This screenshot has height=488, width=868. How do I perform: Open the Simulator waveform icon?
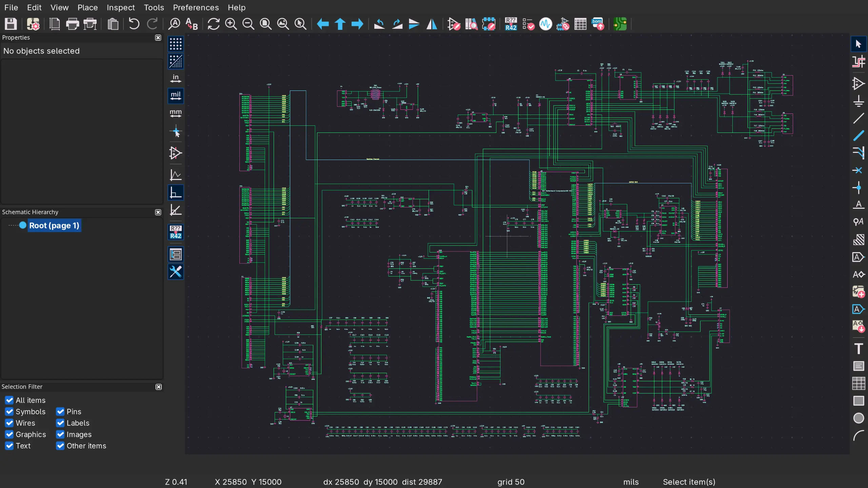[x=546, y=24]
